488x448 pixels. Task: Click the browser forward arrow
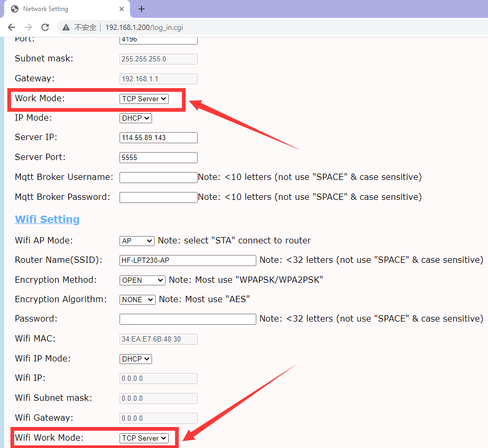pos(28,27)
